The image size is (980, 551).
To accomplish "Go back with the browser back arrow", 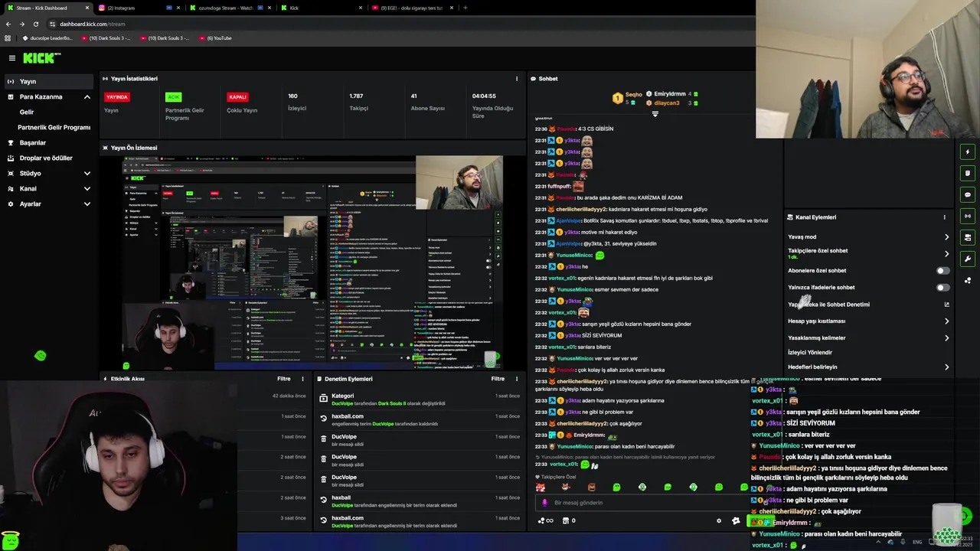I will [x=8, y=24].
